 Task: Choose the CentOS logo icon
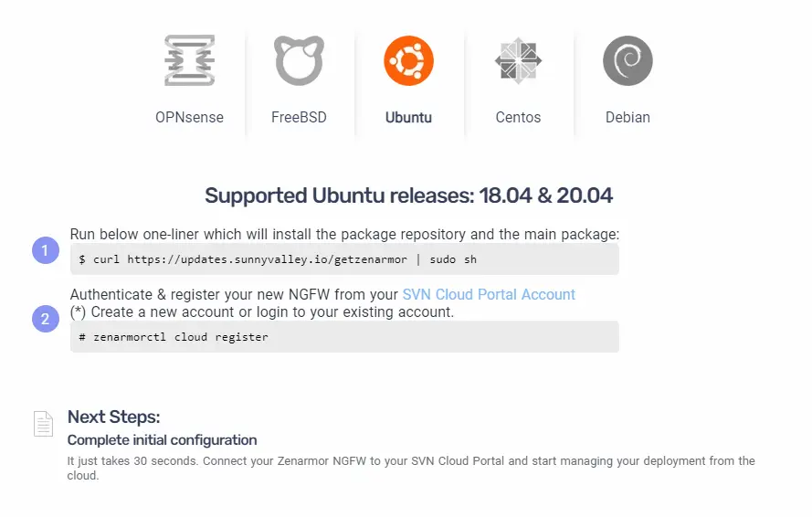tap(518, 60)
